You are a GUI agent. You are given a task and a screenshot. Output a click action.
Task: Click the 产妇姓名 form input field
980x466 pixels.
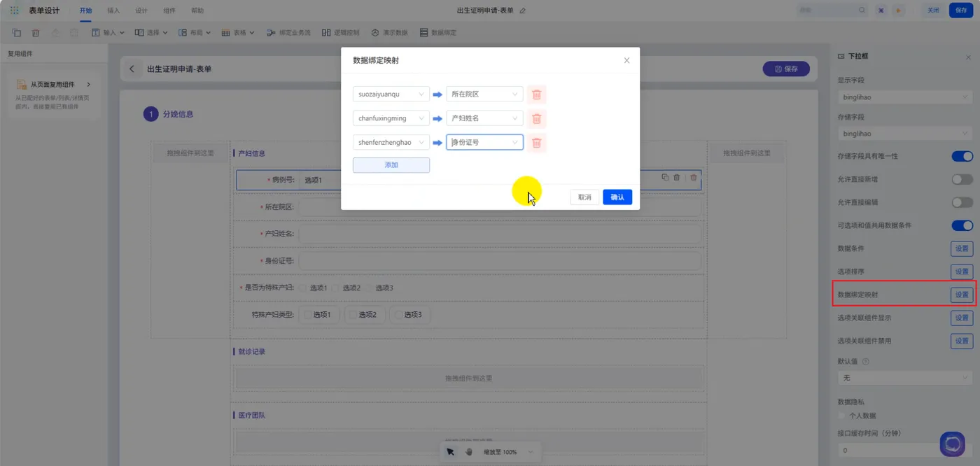point(500,234)
